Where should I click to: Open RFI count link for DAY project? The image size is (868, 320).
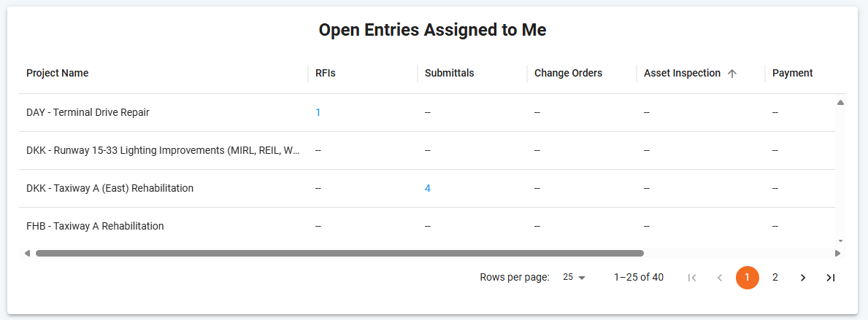[318, 113]
